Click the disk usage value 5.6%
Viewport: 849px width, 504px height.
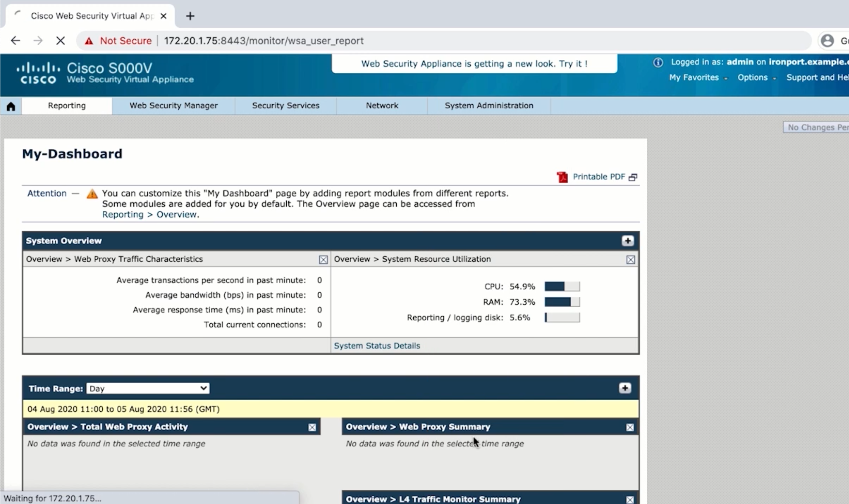(x=520, y=318)
